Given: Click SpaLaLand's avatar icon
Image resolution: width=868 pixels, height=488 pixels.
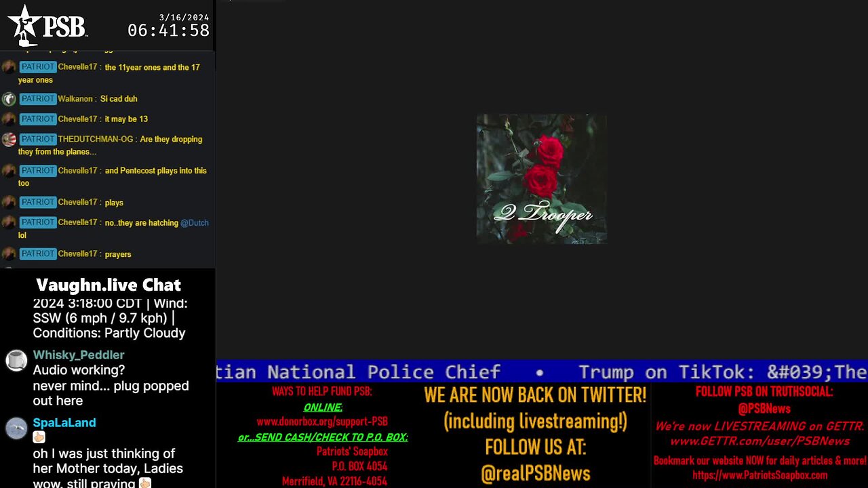Looking at the screenshot, I should click(16, 428).
